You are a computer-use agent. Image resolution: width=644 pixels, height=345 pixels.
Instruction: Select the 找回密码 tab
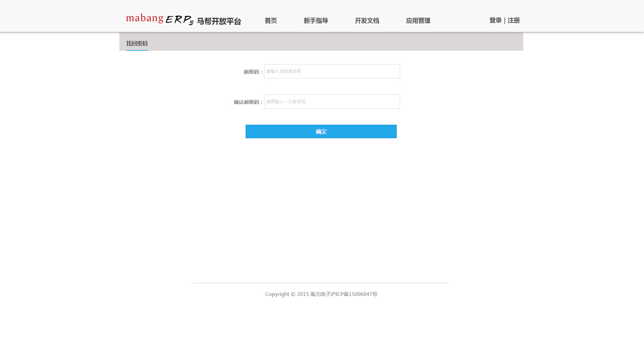pos(137,43)
